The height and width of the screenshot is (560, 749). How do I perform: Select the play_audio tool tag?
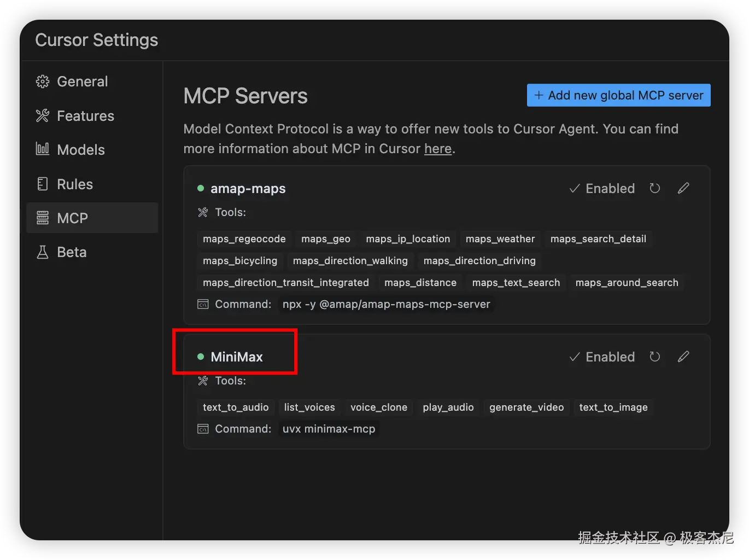click(448, 407)
